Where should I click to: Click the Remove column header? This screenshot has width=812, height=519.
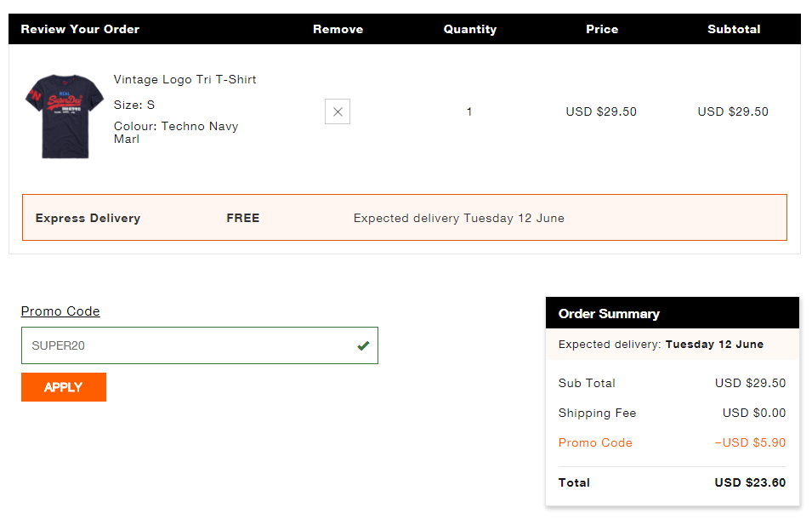(338, 29)
